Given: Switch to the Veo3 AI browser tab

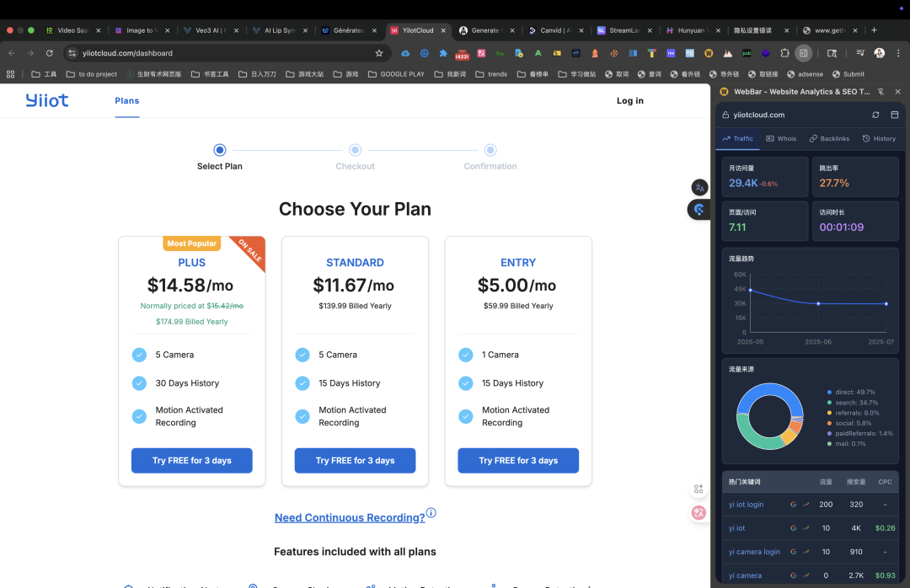Looking at the screenshot, I should click(x=211, y=30).
